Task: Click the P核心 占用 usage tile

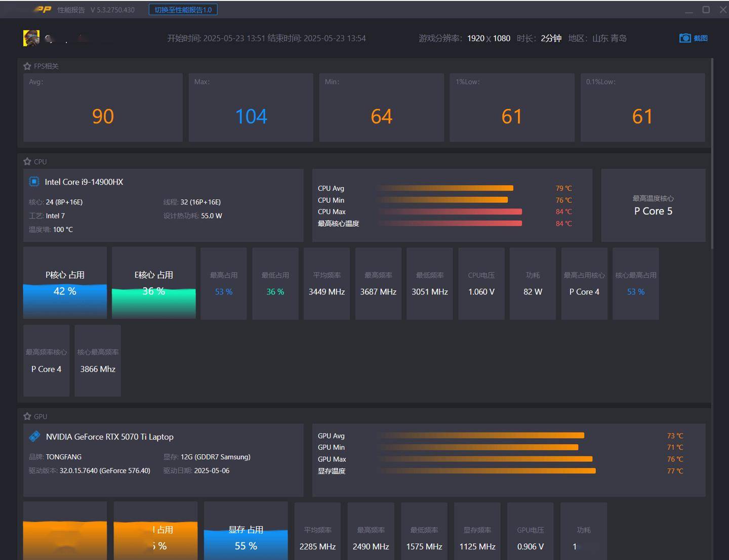Action: point(65,283)
